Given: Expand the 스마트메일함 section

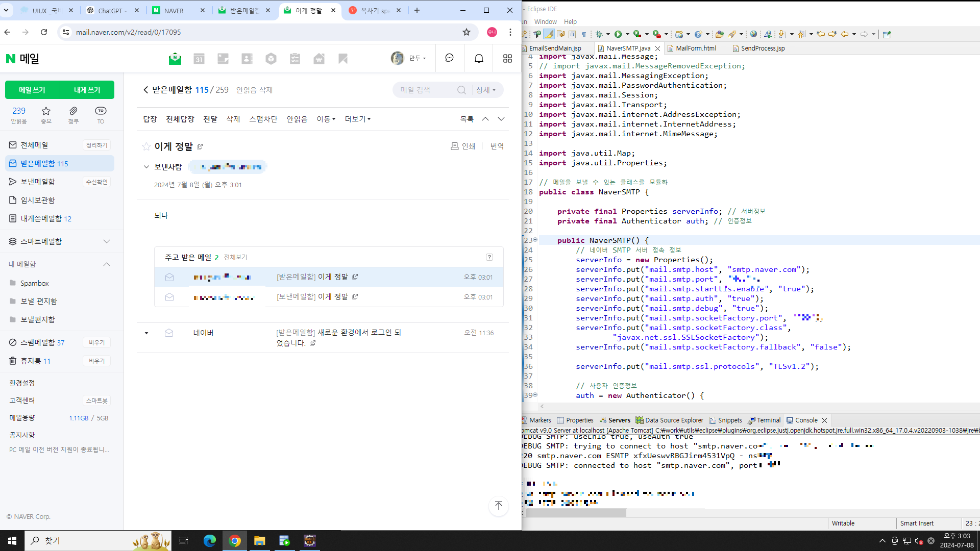Looking at the screenshot, I should [x=107, y=241].
